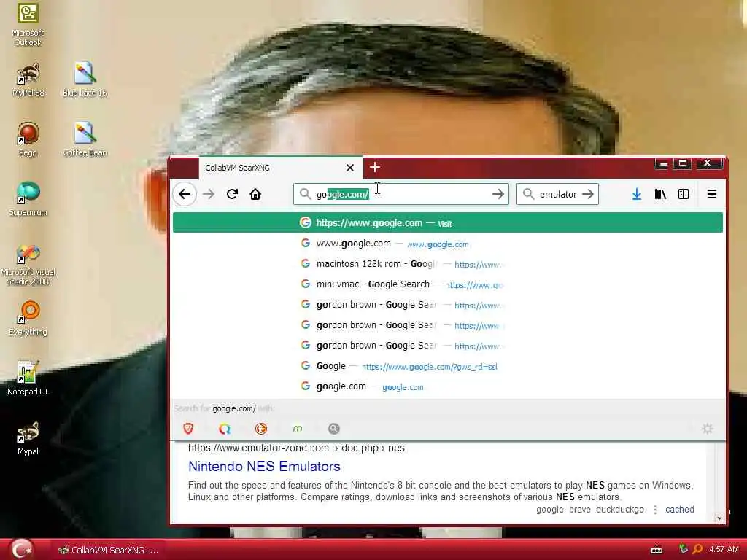Open the Nintendo NES Emulators result link
Screen dimensions: 747x560
pos(264,466)
